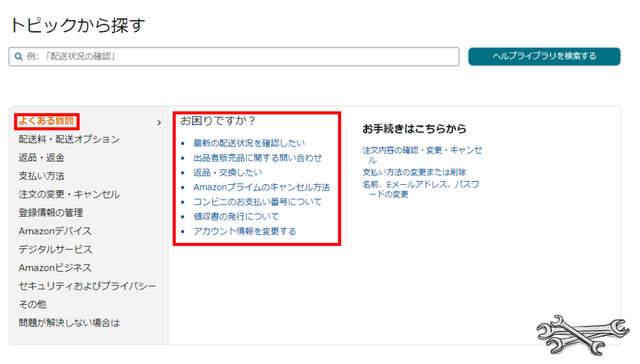
Task: Open 注文の変更・キャンセル topic
Action: point(69,194)
